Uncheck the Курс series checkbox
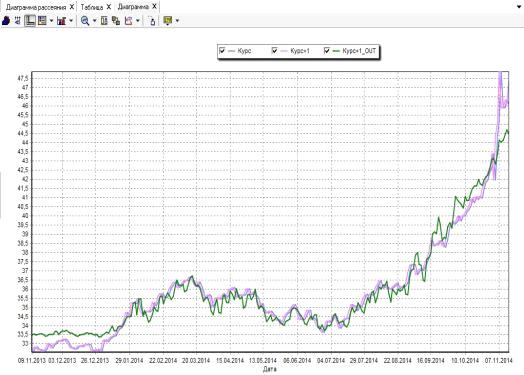524x375 pixels. point(222,50)
